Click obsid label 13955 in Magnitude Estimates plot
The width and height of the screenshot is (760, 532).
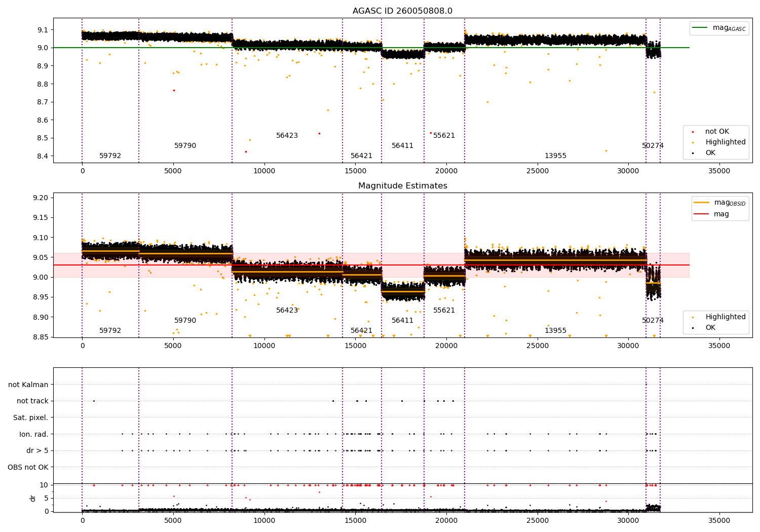555,331
